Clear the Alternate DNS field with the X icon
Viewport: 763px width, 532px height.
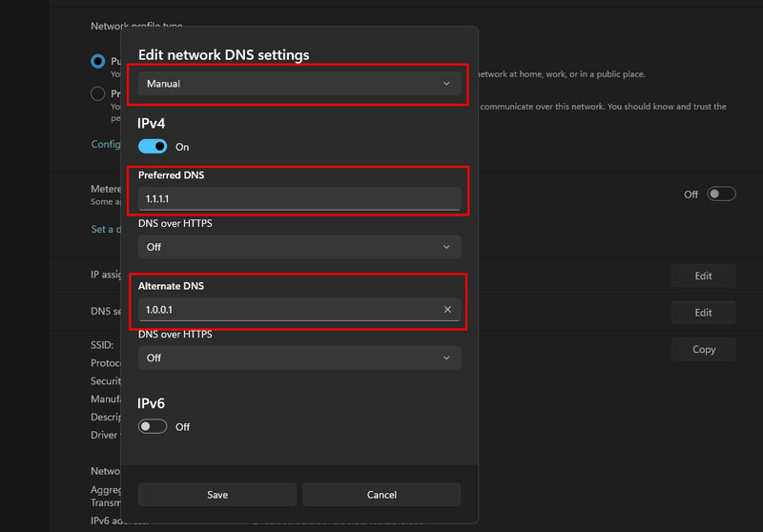coord(447,310)
